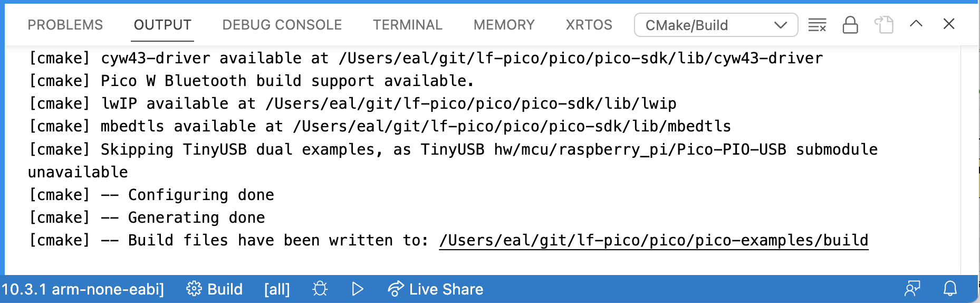Click the Build button in status bar
Viewport: 980px width, 303px height.
coord(215,289)
